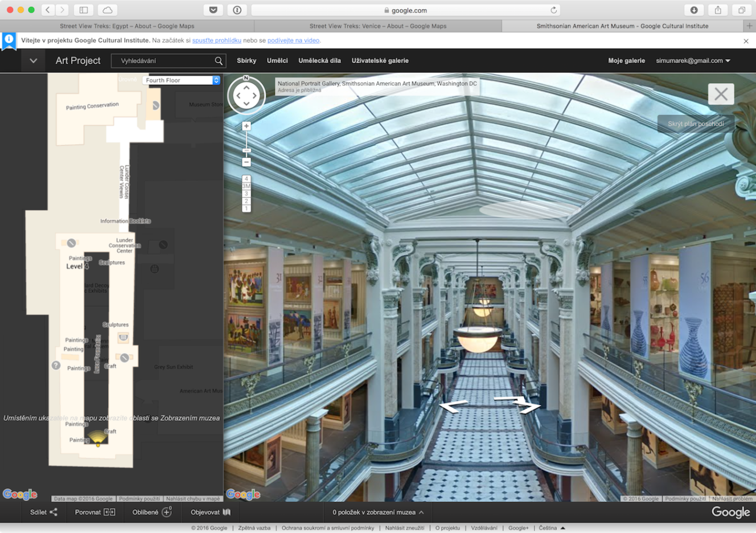The image size is (756, 533).
Task: Open the Umělecká díla menu
Action: click(319, 60)
